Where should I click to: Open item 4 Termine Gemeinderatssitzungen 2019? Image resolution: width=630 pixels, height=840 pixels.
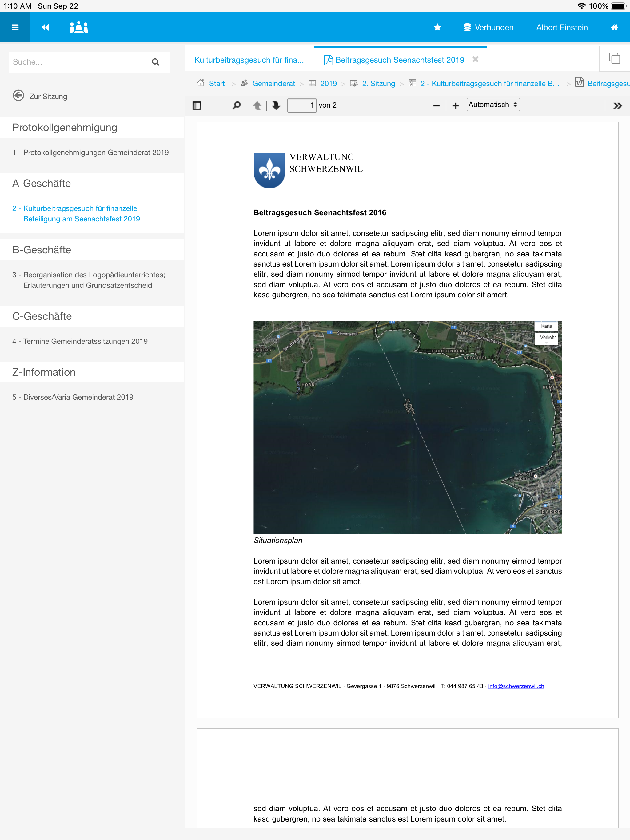[80, 341]
